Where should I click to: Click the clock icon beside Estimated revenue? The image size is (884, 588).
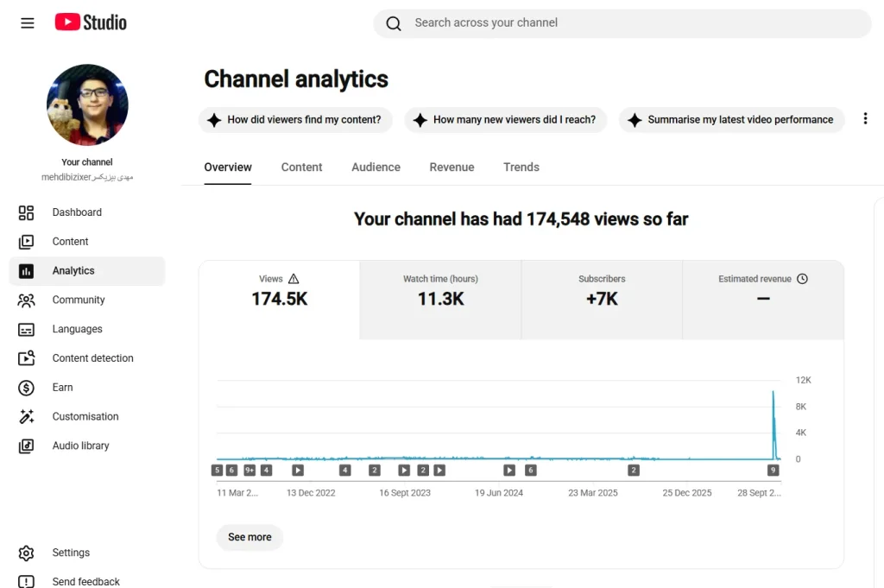802,279
